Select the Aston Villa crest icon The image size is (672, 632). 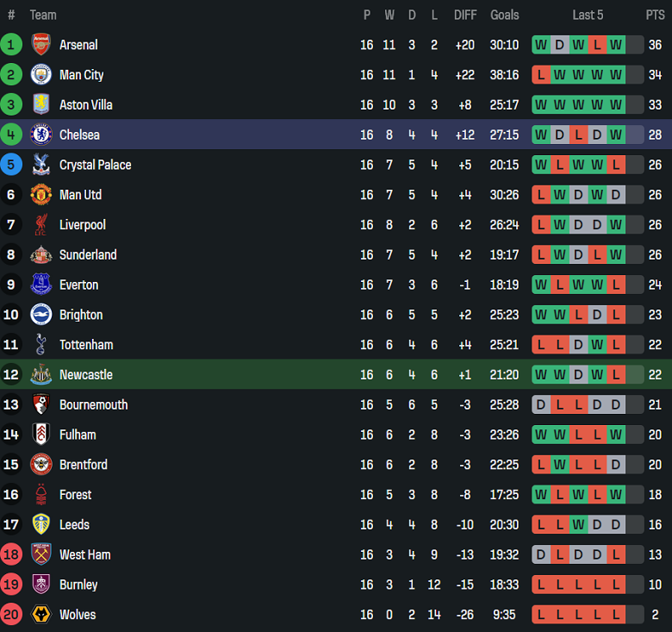pos(40,105)
